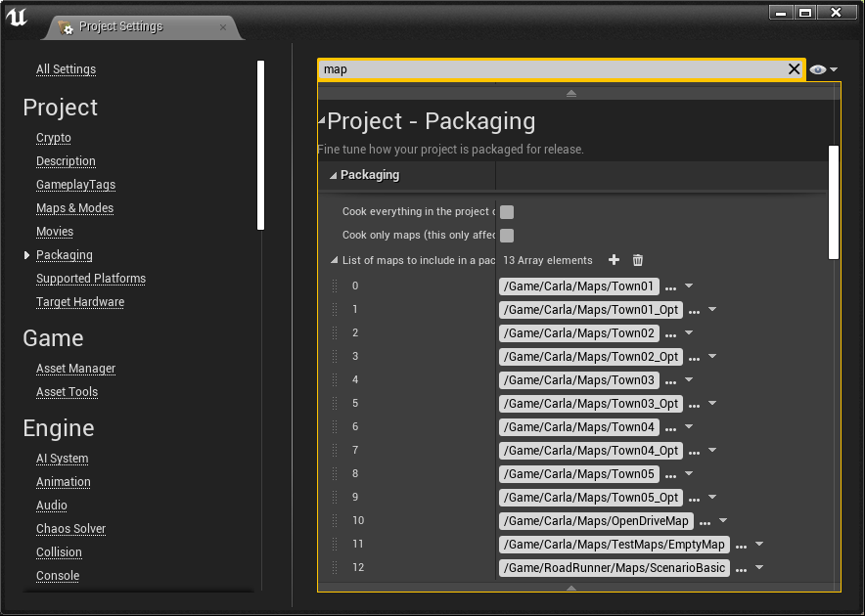Screen dimensions: 865x616
Task: Click the Unreal Engine logo icon
Action: click(17, 17)
